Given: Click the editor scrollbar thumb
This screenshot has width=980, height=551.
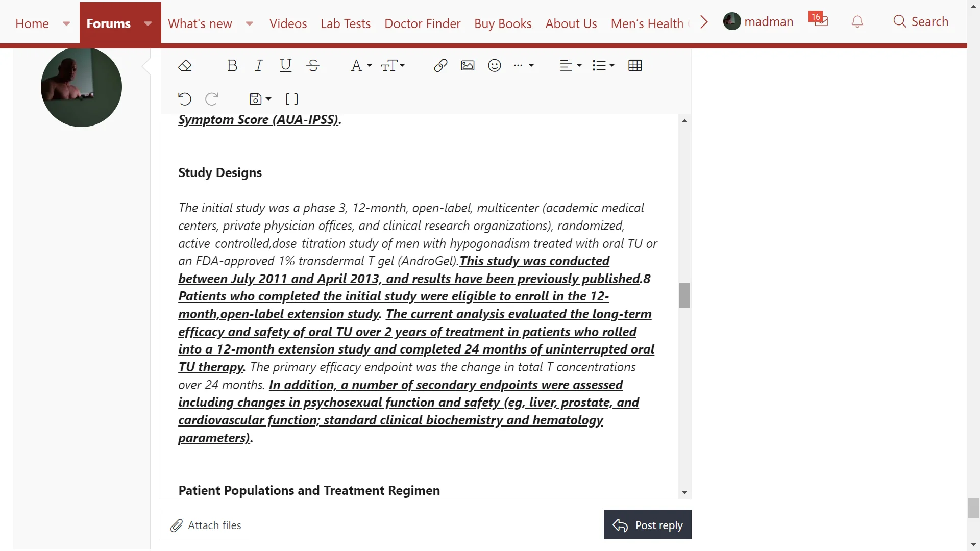Looking at the screenshot, I should click(x=684, y=295).
